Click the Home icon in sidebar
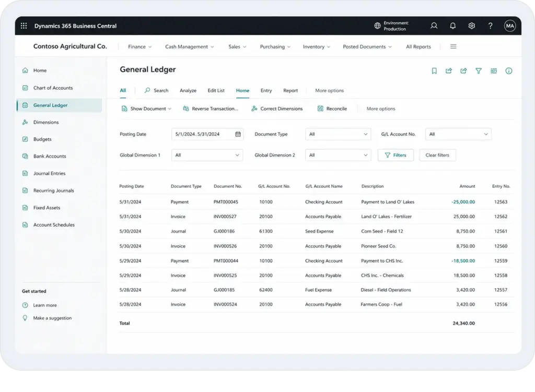Image resolution: width=535 pixels, height=392 pixels. (25, 70)
